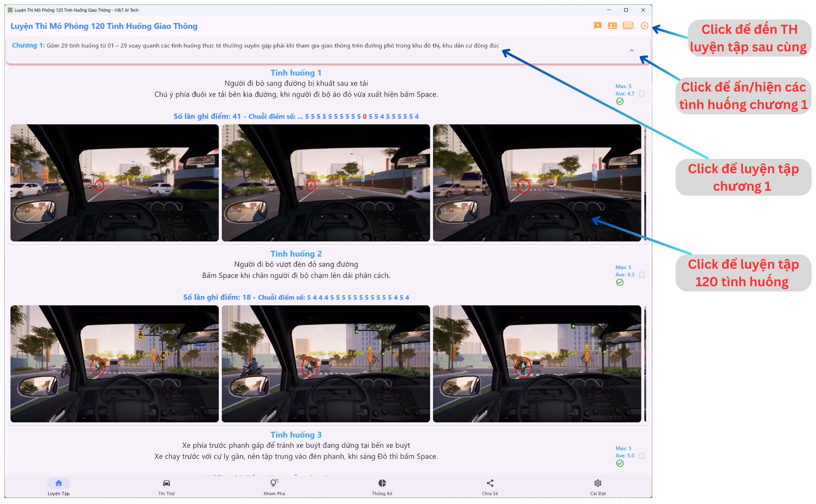
Task: Click the text 'Người đi bộ vượt đèn đỏ sang đường'
Action: pos(296,264)
